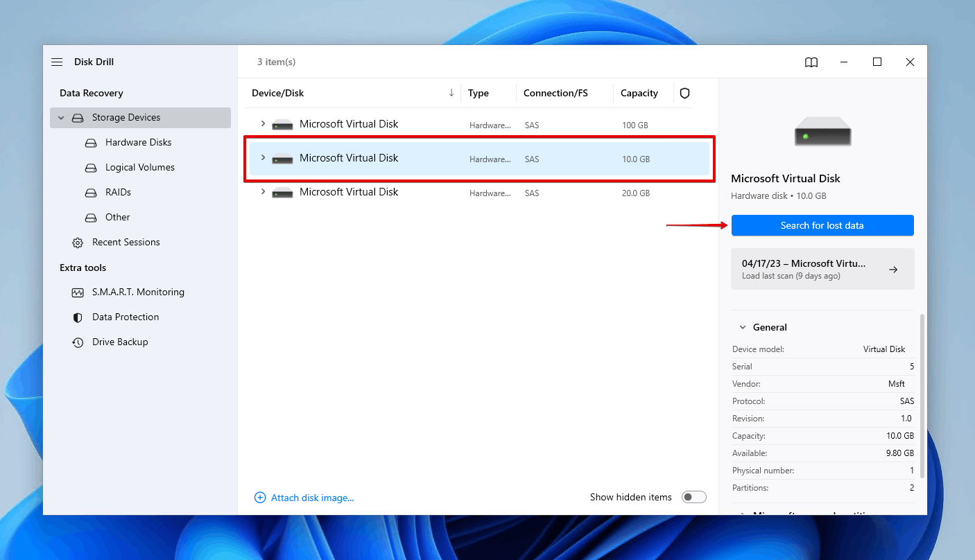Click the 20.0 GB capacity cell

[636, 193]
